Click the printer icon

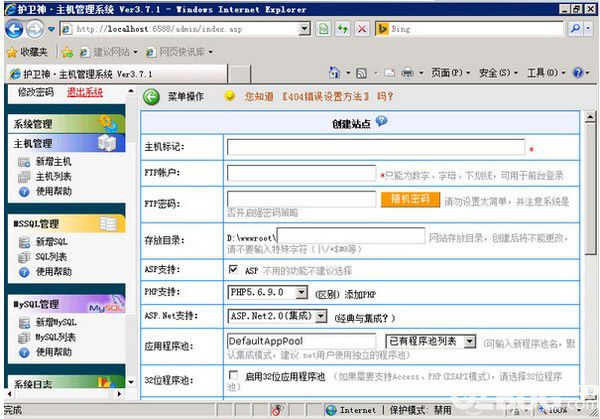[408, 73]
